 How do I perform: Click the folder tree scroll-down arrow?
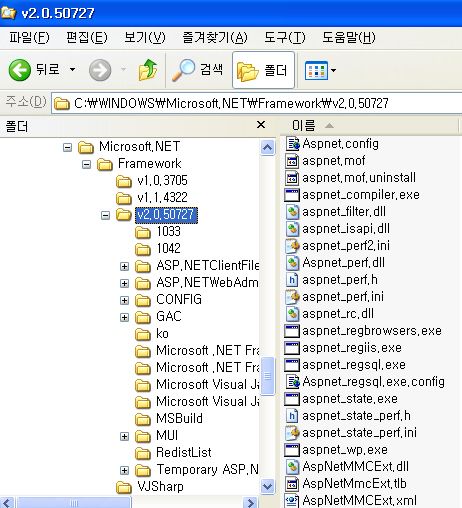(268, 486)
